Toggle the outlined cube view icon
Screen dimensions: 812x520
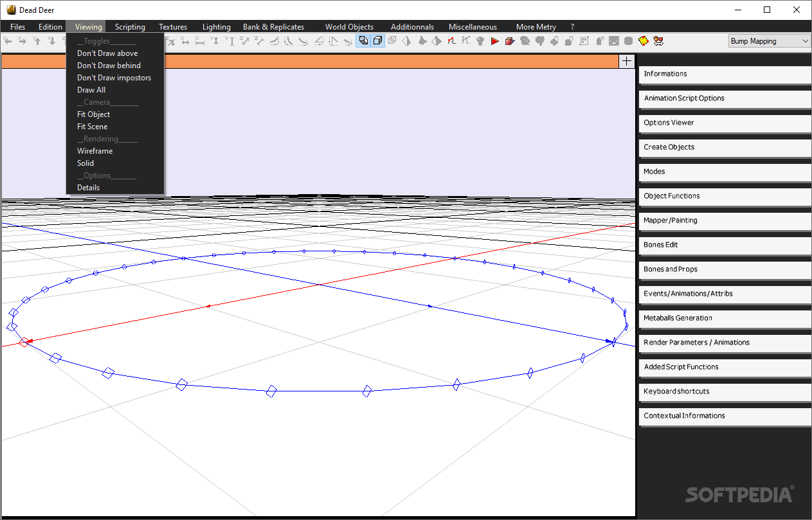377,41
